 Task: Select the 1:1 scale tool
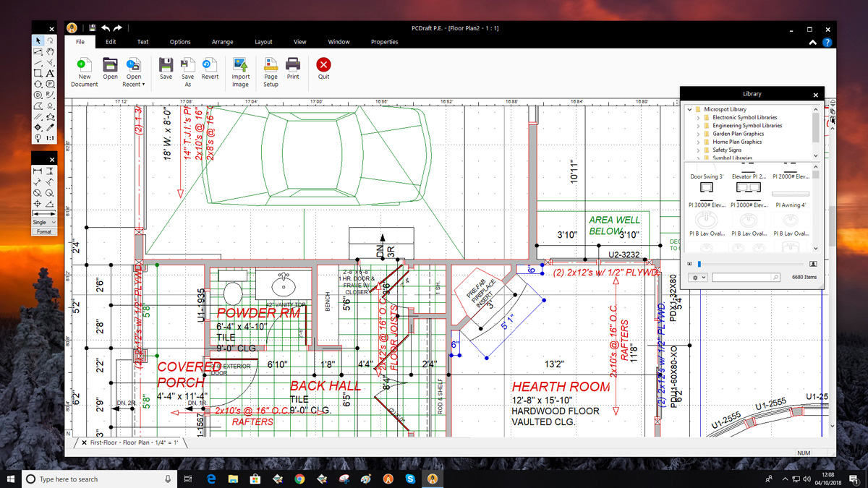click(50, 138)
